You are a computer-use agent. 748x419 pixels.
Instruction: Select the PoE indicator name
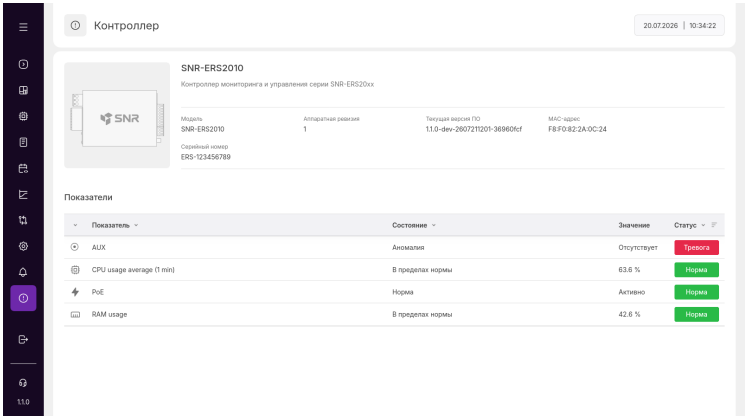point(97,292)
